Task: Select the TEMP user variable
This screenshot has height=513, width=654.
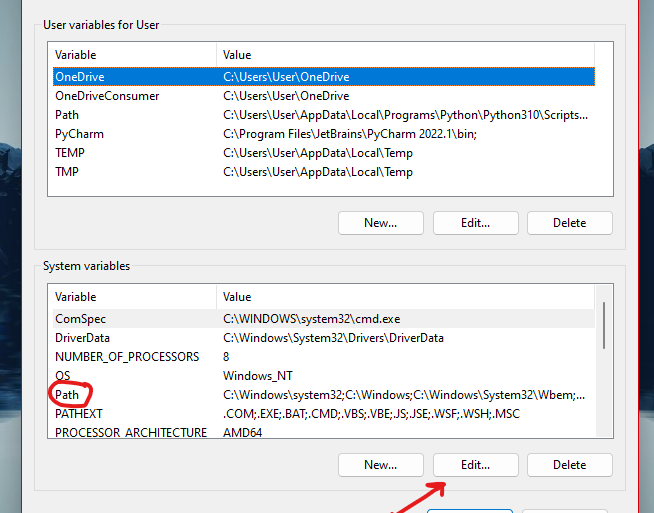Action: coord(324,153)
